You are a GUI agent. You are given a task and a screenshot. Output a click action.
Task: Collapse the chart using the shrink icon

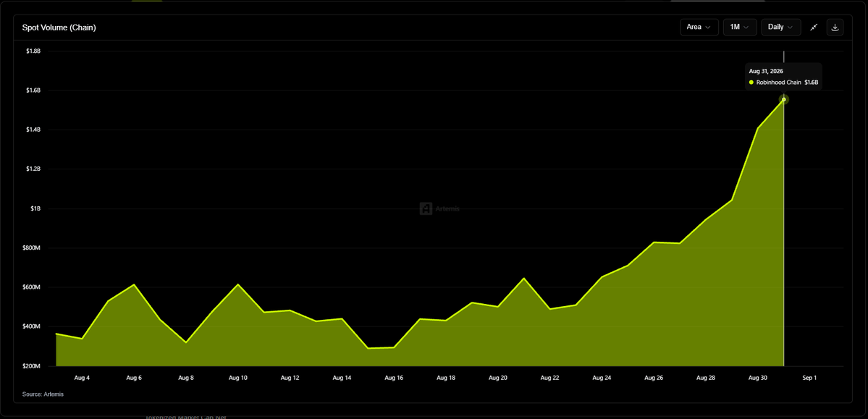[814, 27]
